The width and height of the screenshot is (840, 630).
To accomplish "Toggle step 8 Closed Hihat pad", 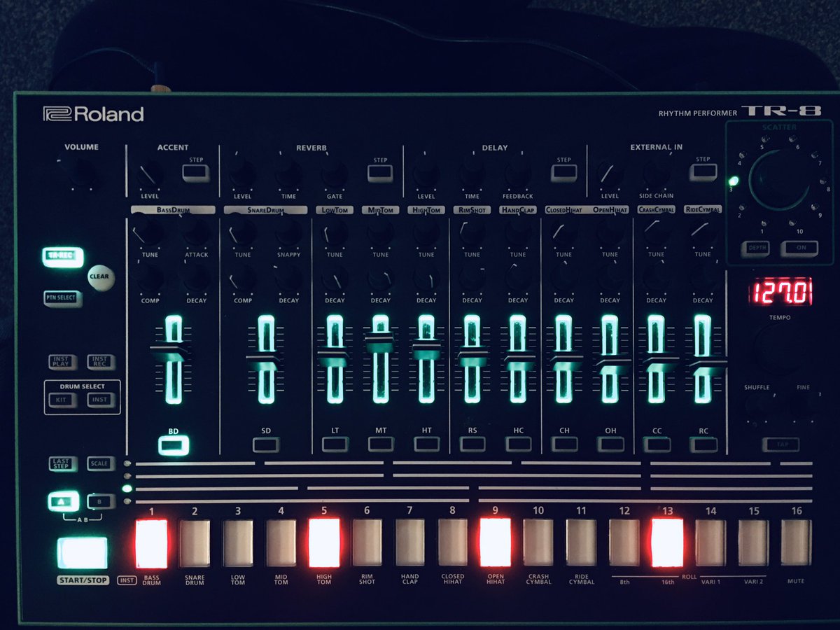I will pos(453,543).
